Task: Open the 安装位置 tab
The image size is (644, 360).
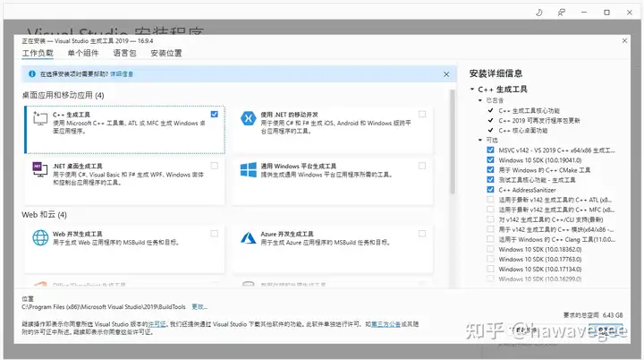Action: tap(166, 53)
